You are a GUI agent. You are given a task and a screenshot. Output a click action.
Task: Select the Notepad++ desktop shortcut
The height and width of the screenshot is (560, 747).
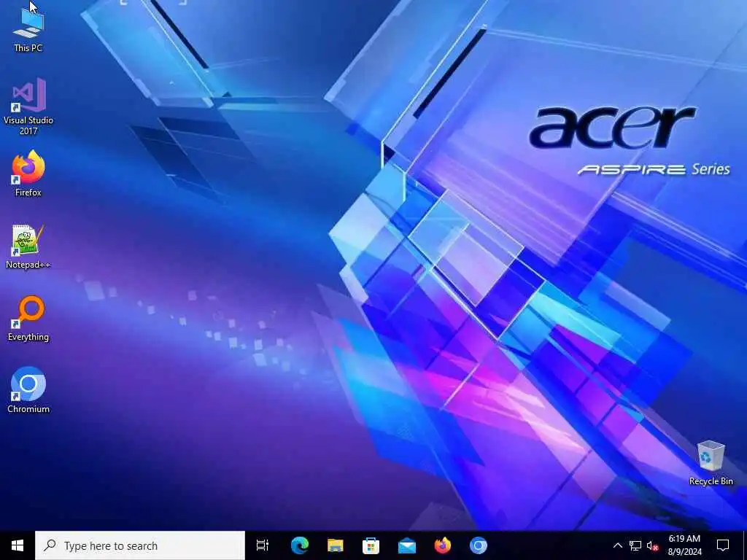pyautogui.click(x=28, y=246)
